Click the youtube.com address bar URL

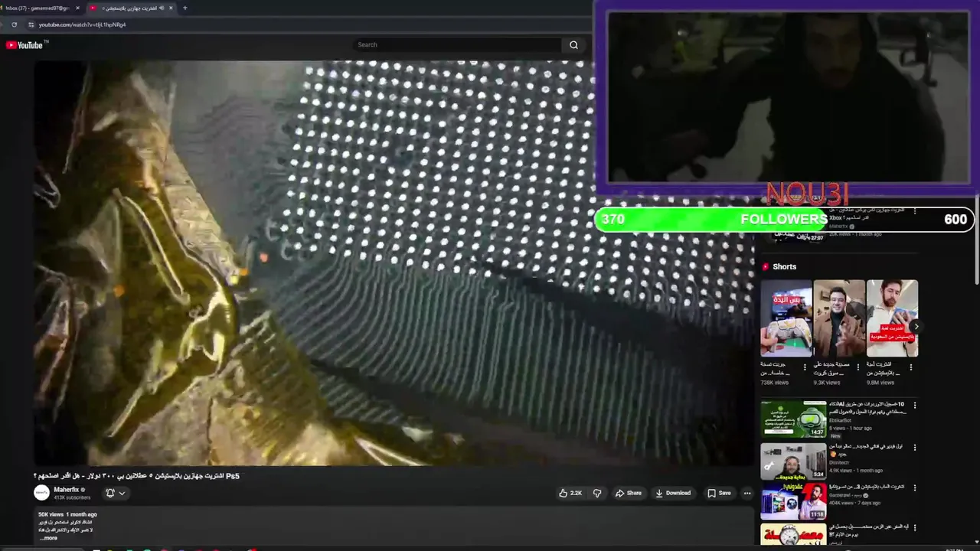[x=82, y=24]
